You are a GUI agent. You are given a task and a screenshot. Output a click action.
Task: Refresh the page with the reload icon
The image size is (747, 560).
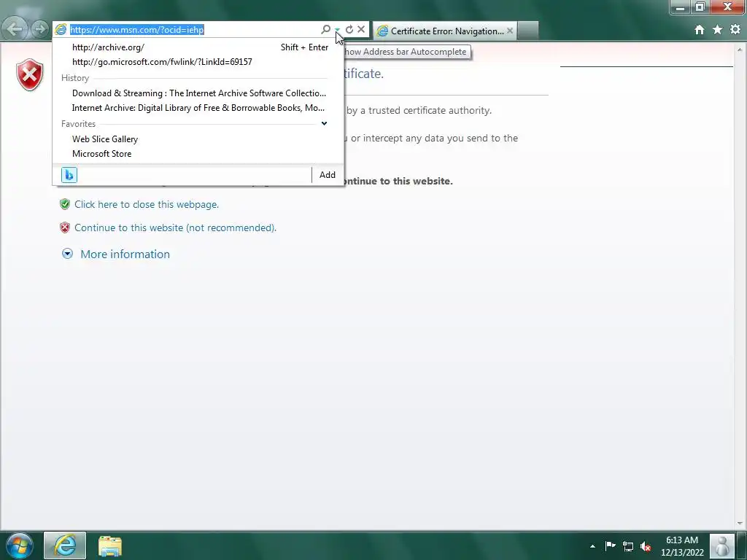tap(349, 29)
